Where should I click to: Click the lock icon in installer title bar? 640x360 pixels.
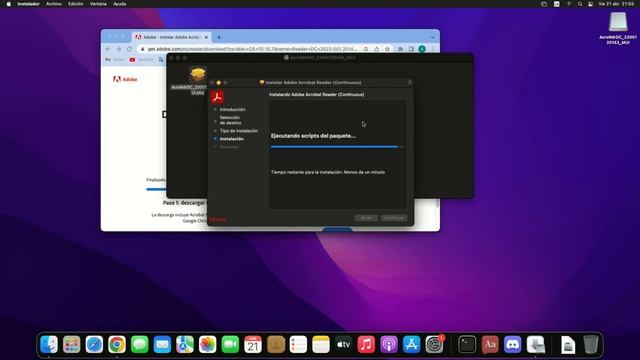(410, 82)
